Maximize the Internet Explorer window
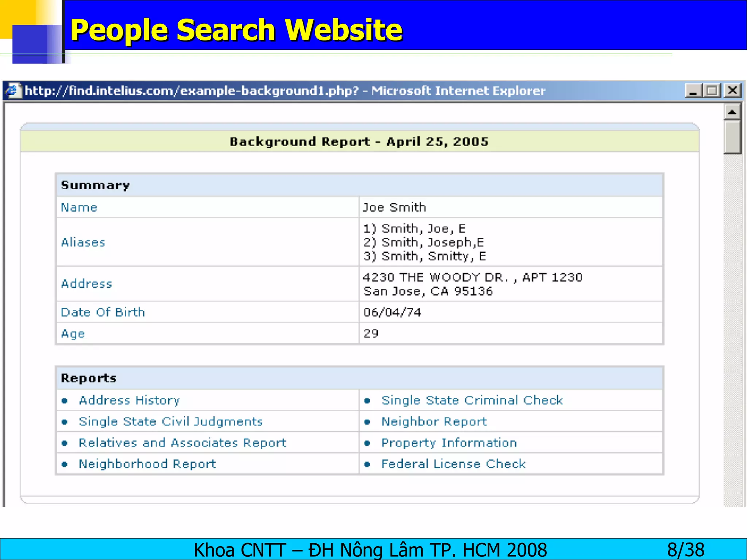The height and width of the screenshot is (560, 747). 712,90
